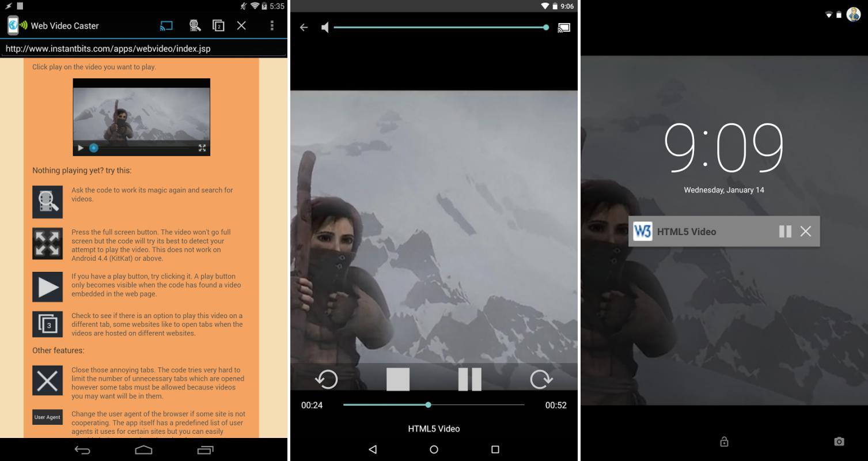Close the current tab with toolbar X
This screenshot has height=461, width=868.
[241, 26]
